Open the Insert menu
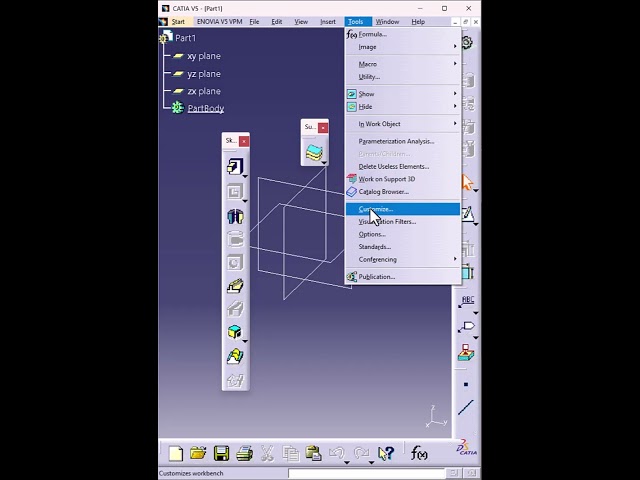The width and height of the screenshot is (640, 480). (x=328, y=22)
